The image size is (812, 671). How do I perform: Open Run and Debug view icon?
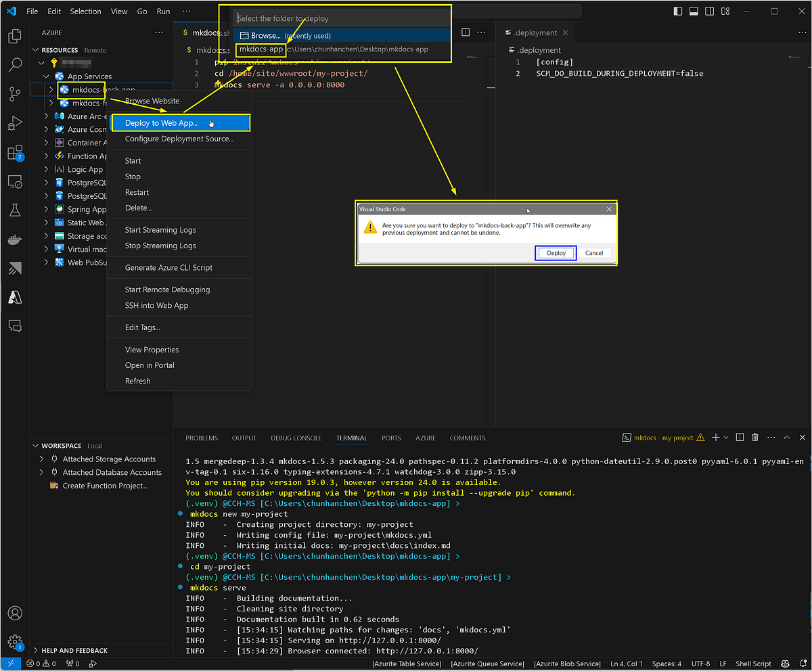click(x=15, y=124)
